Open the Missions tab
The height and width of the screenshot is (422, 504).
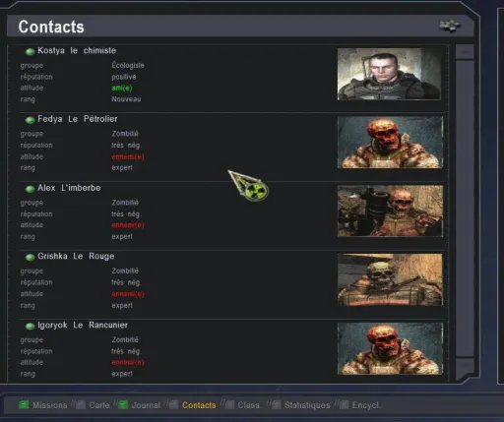click(50, 405)
